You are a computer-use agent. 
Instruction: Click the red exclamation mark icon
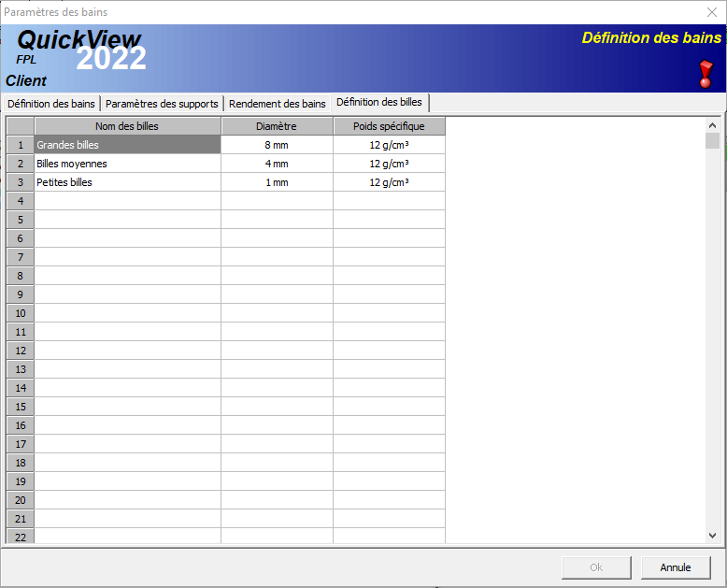pos(706,74)
